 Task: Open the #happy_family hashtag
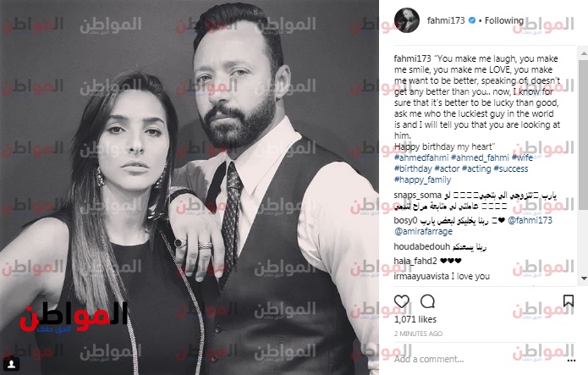(423, 179)
